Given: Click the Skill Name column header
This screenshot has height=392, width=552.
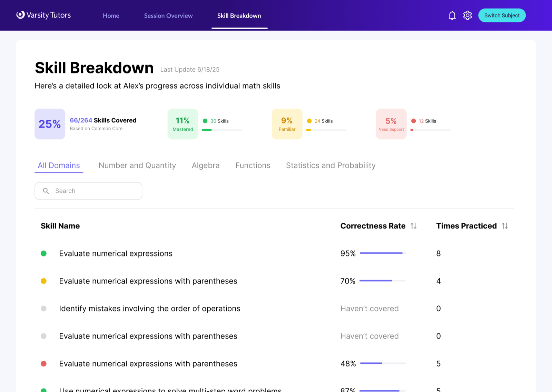Looking at the screenshot, I should click(60, 226).
